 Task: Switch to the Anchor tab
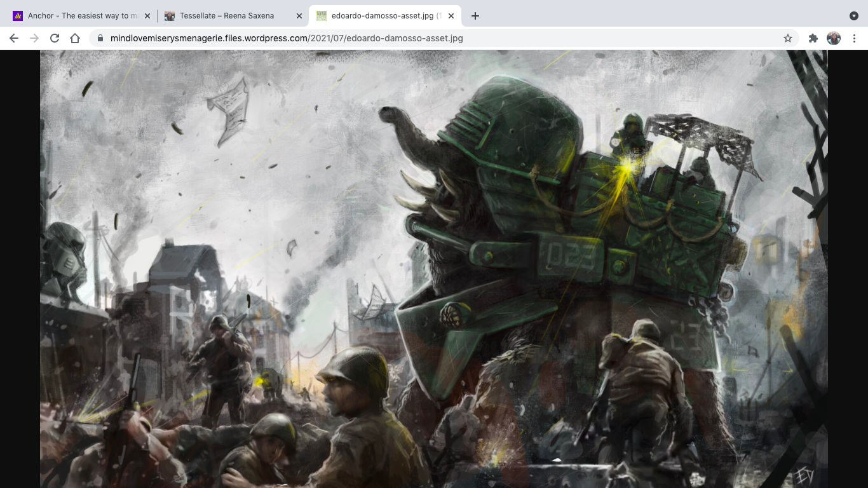click(x=78, y=16)
